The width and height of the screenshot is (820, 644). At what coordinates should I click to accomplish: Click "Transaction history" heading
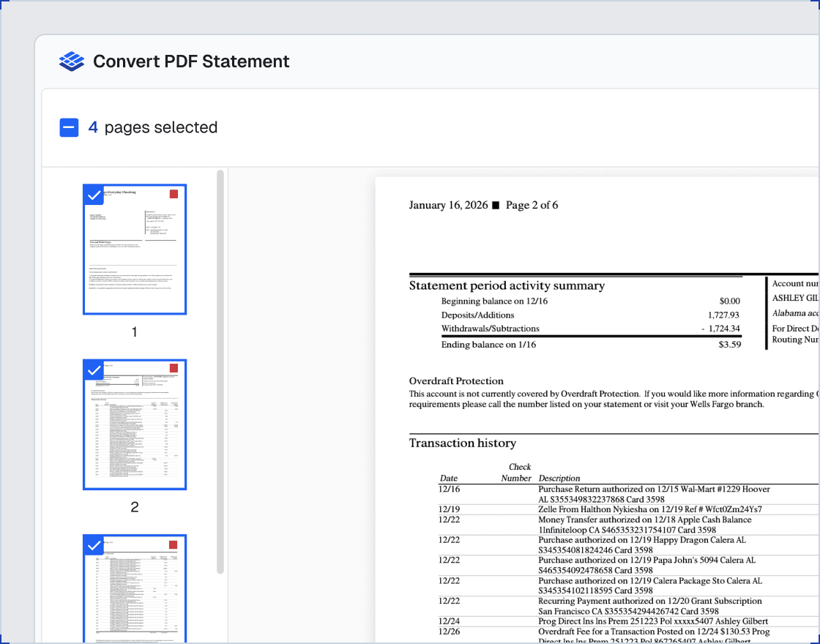point(462,443)
